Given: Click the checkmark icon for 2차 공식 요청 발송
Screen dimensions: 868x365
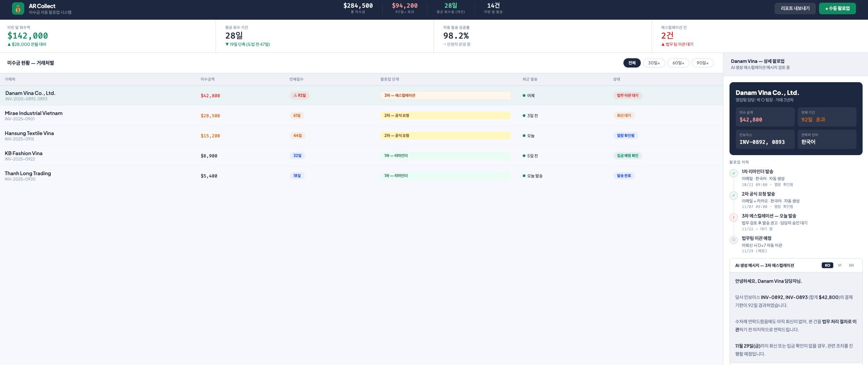Looking at the screenshot, I should [733, 196].
